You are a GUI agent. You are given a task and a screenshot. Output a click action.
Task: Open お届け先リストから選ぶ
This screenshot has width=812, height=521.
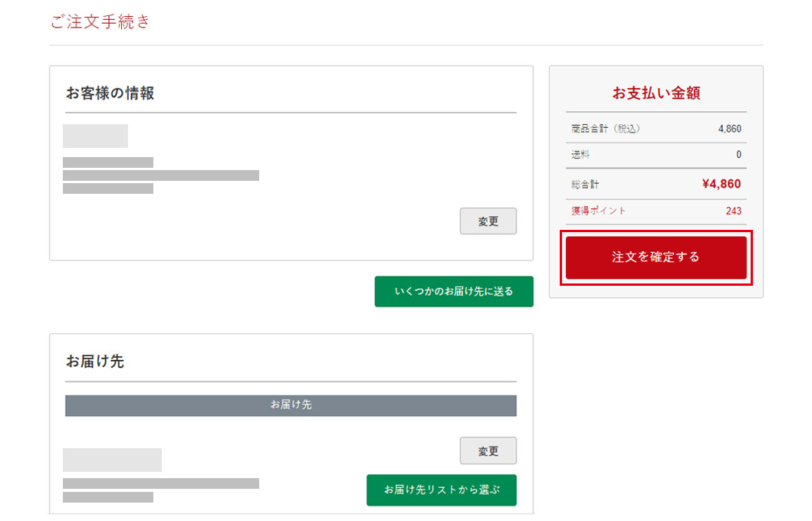441,490
